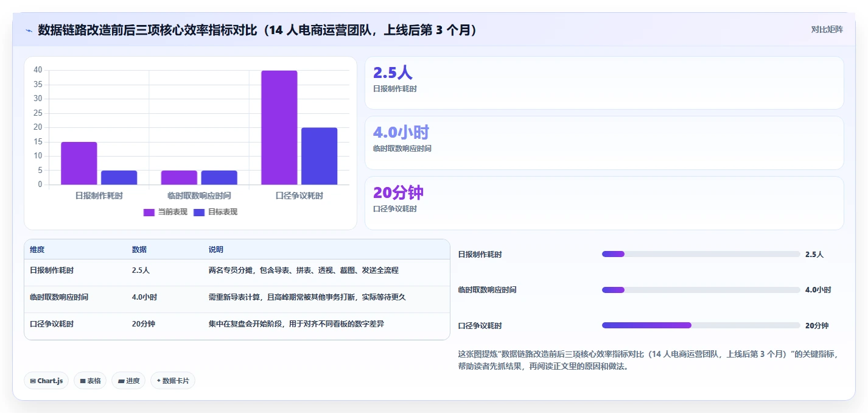Click the 进度 tag chip
Image resolution: width=868 pixels, height=413 pixels.
click(x=128, y=381)
